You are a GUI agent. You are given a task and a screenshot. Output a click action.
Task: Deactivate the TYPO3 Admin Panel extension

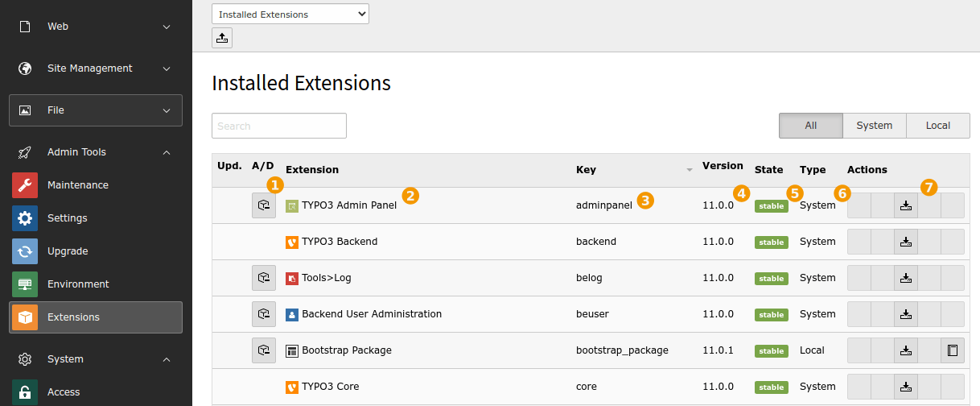pos(264,205)
